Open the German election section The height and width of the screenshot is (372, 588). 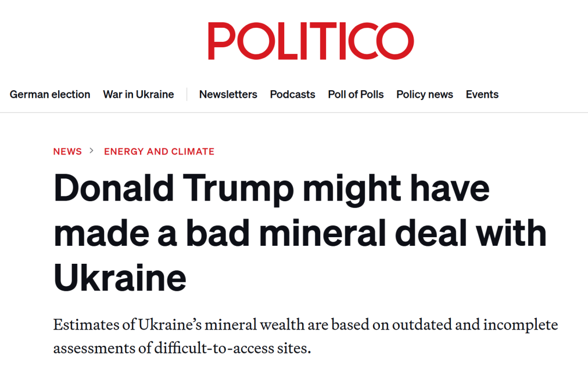pyautogui.click(x=50, y=95)
